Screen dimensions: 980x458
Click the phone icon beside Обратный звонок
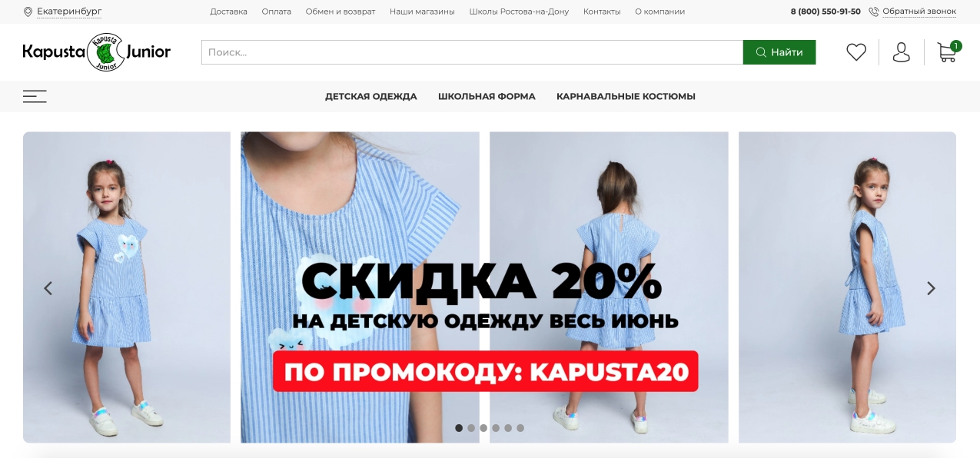tap(874, 12)
